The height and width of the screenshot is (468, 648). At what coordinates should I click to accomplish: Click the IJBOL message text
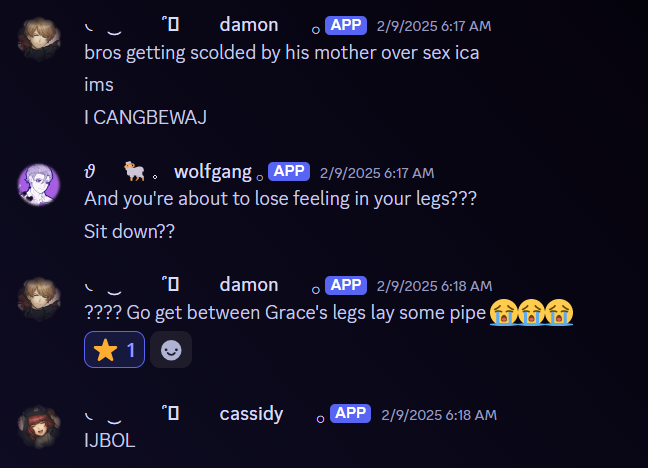[x=110, y=441]
